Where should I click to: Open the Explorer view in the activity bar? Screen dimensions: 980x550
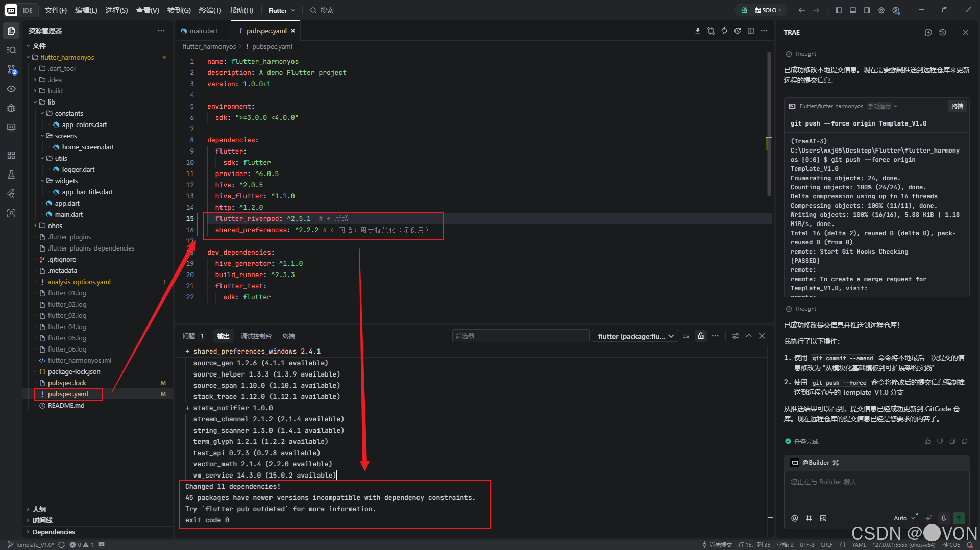(x=11, y=31)
